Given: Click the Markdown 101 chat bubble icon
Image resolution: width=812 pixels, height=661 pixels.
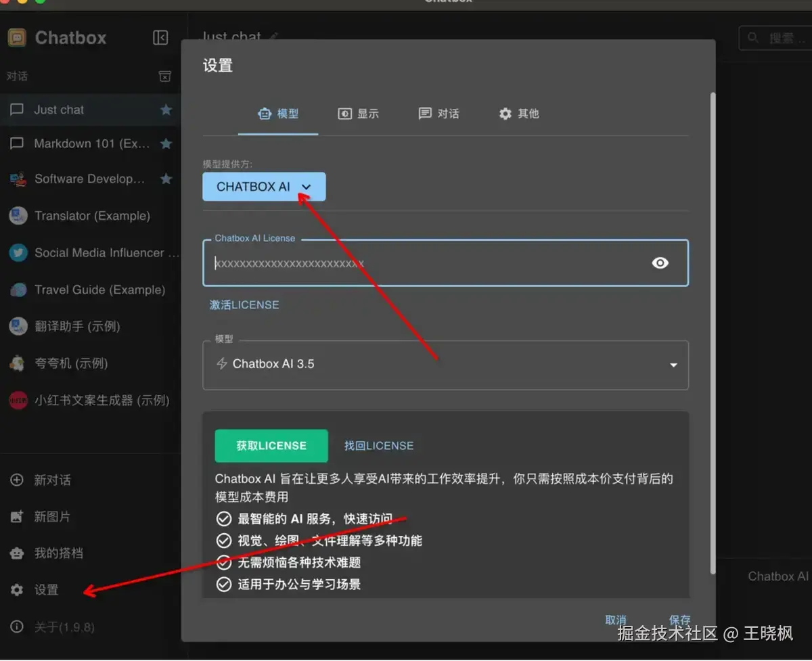Looking at the screenshot, I should (x=17, y=143).
